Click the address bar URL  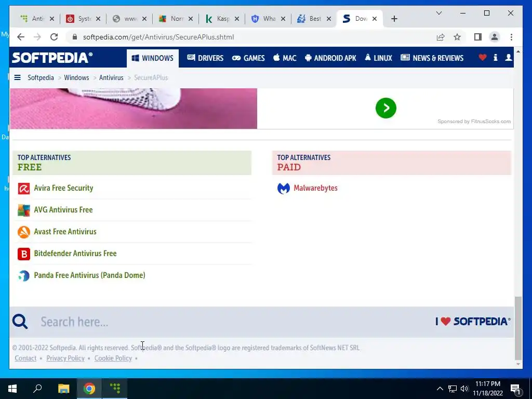pyautogui.click(x=158, y=37)
